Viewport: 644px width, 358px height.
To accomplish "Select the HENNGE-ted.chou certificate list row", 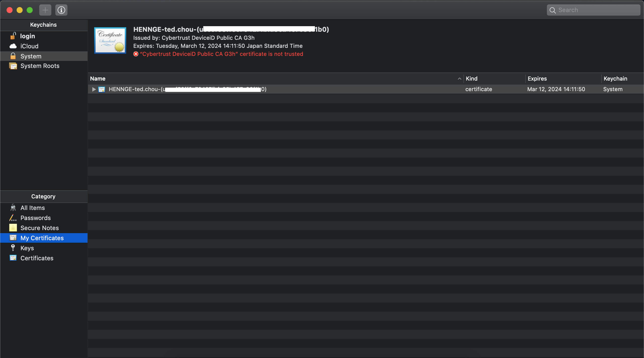I will pos(366,89).
